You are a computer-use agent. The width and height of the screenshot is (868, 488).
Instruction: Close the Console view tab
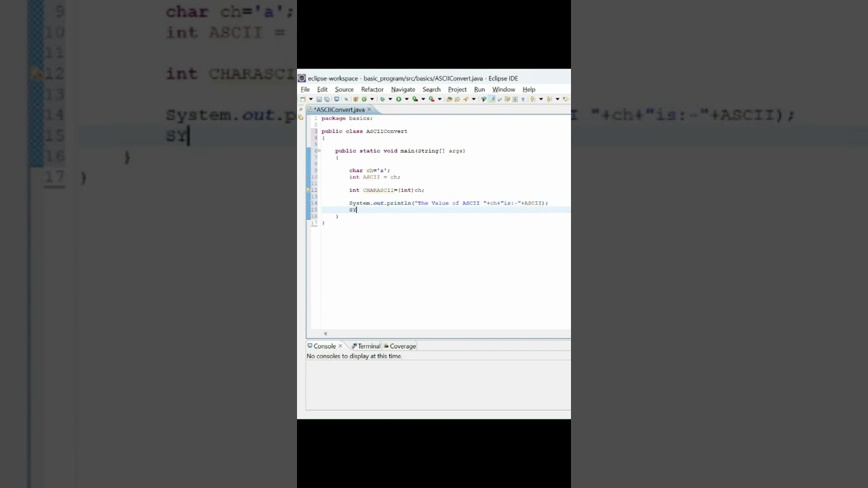[x=340, y=346]
